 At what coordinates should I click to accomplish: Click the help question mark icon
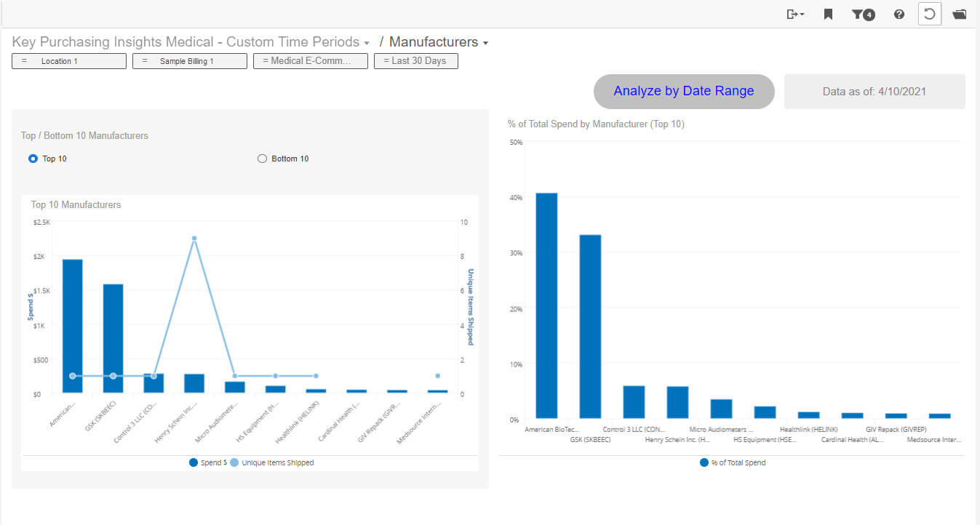pyautogui.click(x=899, y=15)
